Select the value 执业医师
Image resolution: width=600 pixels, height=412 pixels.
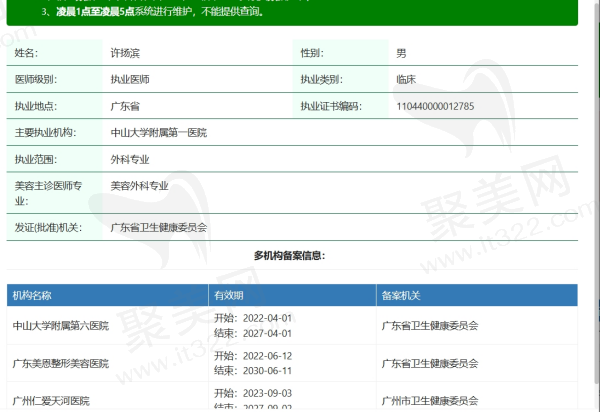[130, 79]
